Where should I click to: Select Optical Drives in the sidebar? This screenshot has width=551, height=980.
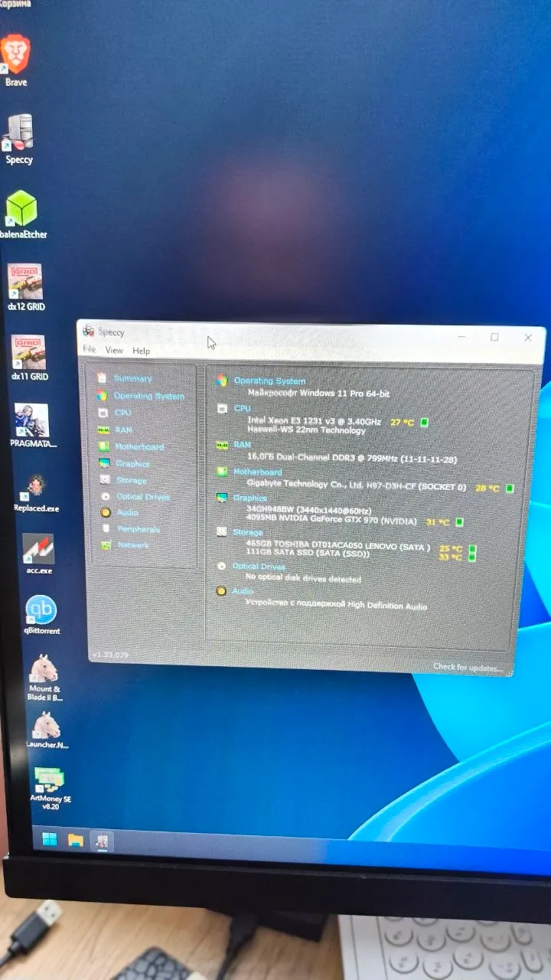point(142,496)
